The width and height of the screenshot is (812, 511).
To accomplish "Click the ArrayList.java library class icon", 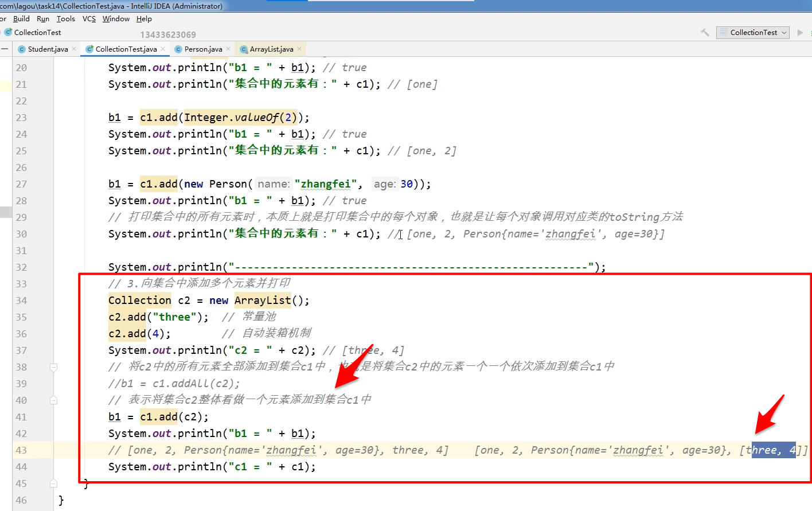I will [244, 49].
